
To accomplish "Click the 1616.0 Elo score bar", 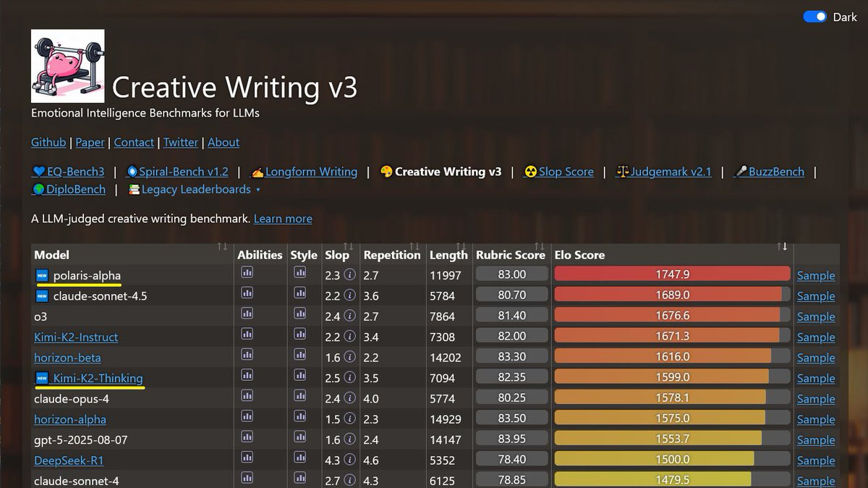I will (672, 356).
